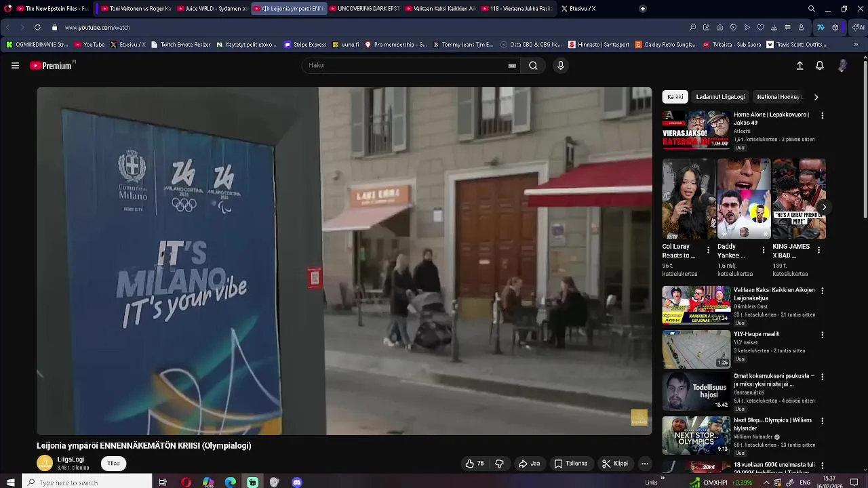
Task: Click the Windows taskbar search box
Action: [x=87, y=482]
